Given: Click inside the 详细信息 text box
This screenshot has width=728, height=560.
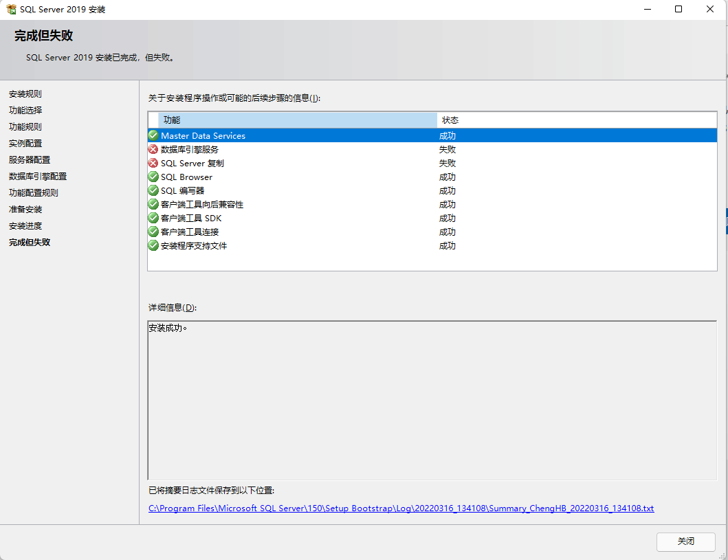Looking at the screenshot, I should click(x=432, y=400).
